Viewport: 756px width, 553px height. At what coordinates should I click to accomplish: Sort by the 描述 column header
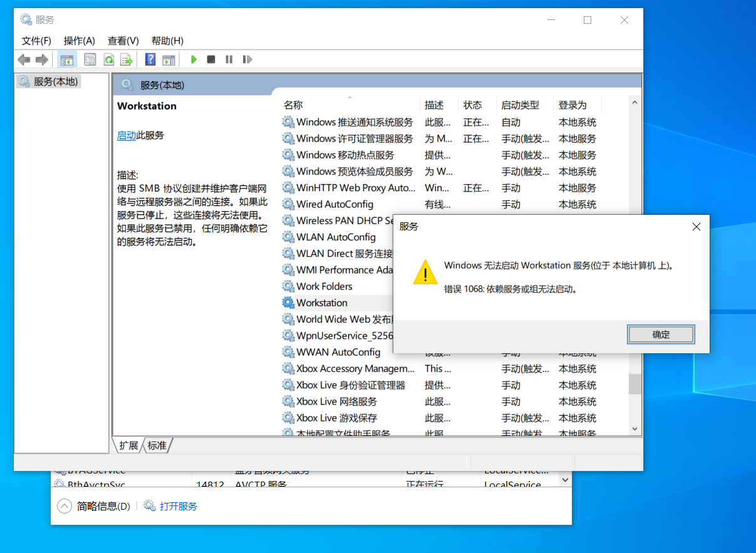pos(438,105)
